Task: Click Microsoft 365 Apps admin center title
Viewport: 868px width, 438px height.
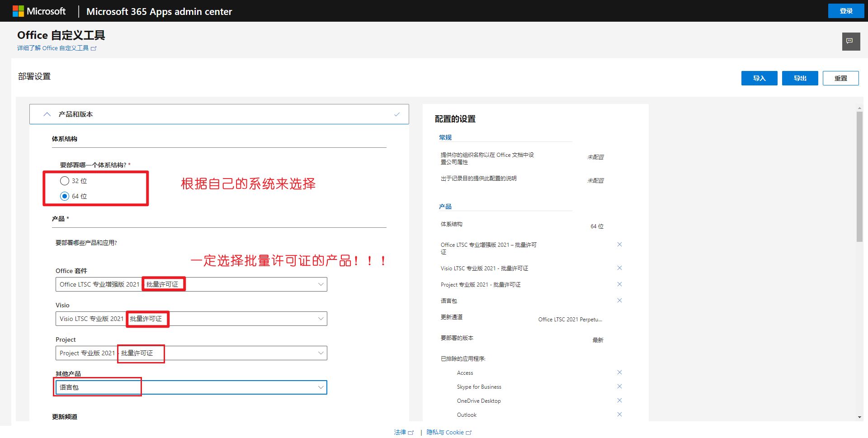Action: 159,12
